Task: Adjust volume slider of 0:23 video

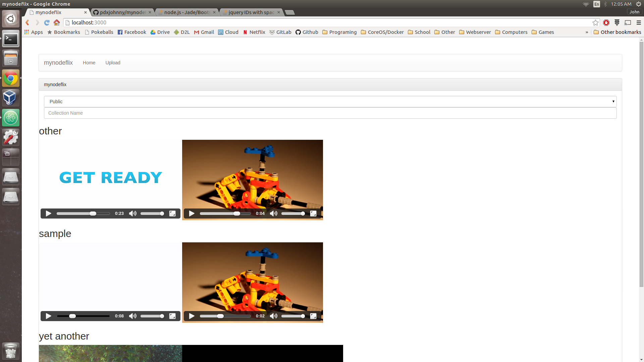Action: (152, 214)
